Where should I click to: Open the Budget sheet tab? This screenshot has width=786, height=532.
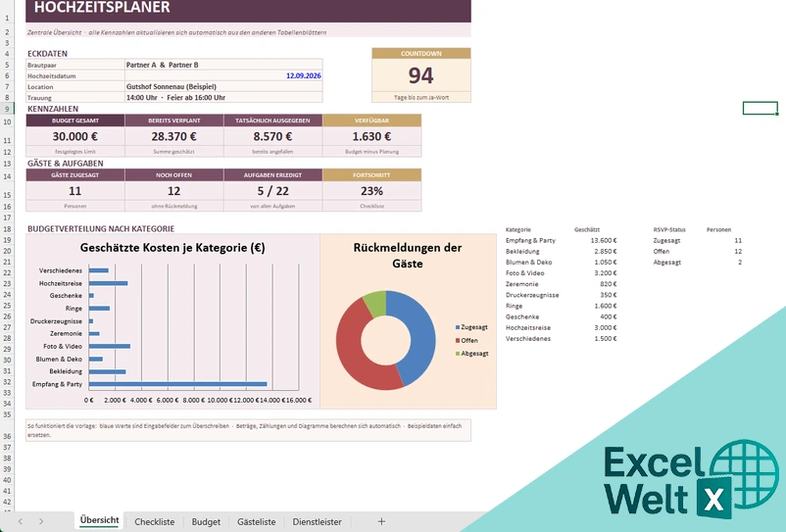[x=206, y=521]
